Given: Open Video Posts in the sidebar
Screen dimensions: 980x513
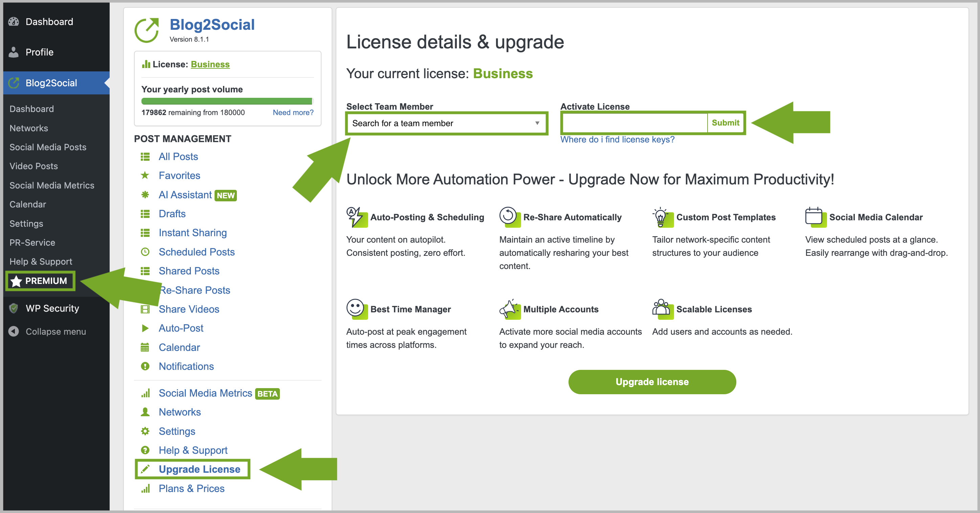Looking at the screenshot, I should click(34, 166).
